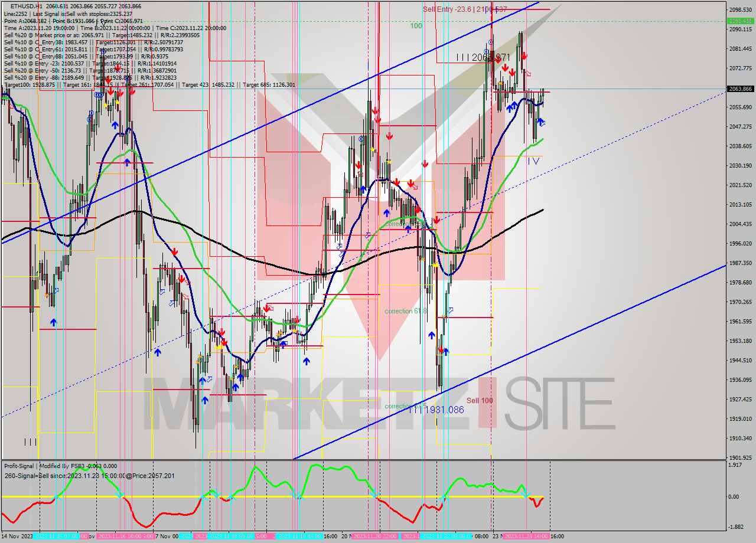Click the '260-Signal=Sell since:2023.11.23' text
Screen dimensions: 756x543
point(89,476)
